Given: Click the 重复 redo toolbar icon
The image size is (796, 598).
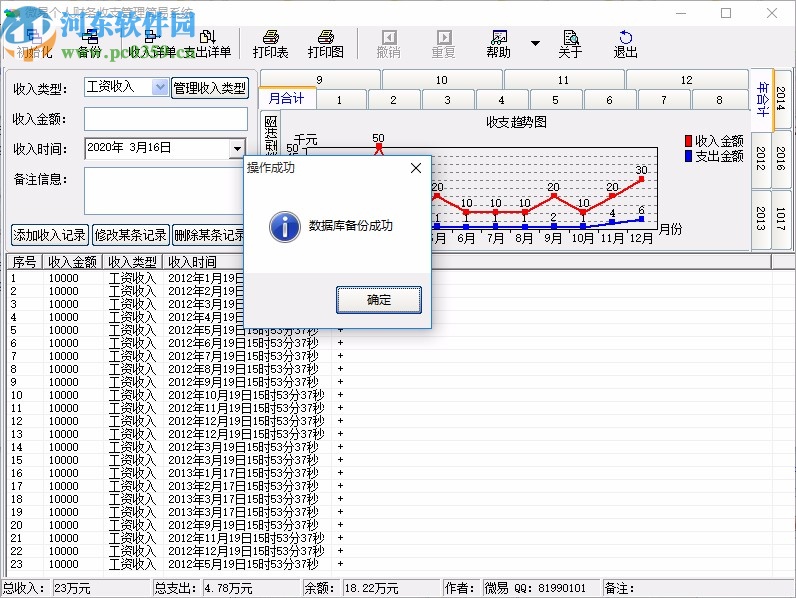Looking at the screenshot, I should point(444,44).
